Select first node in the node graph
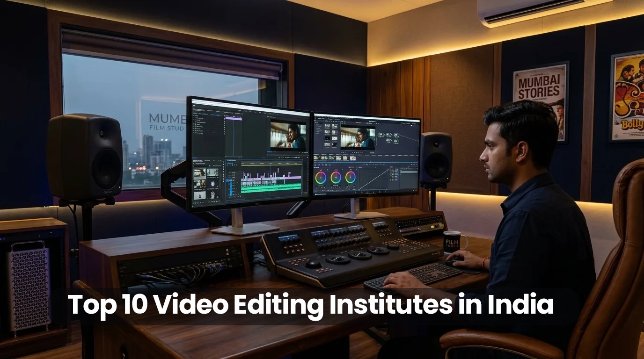644x359 pixels. (381, 134)
